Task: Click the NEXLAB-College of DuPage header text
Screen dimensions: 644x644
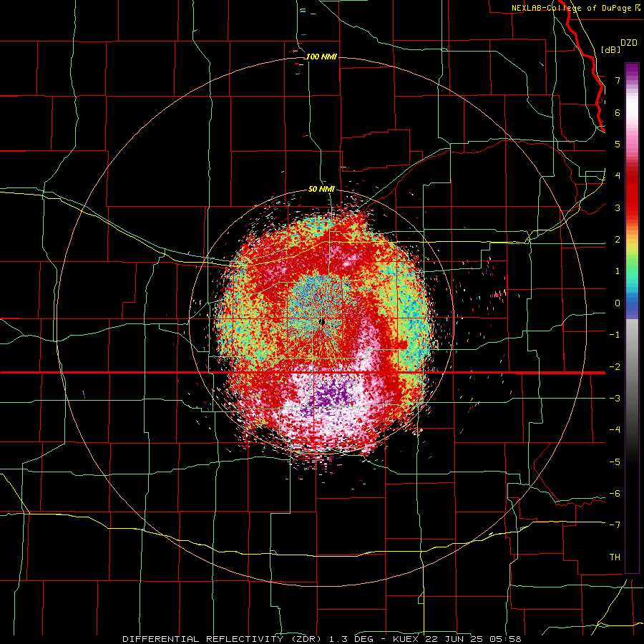Action: pos(571,8)
